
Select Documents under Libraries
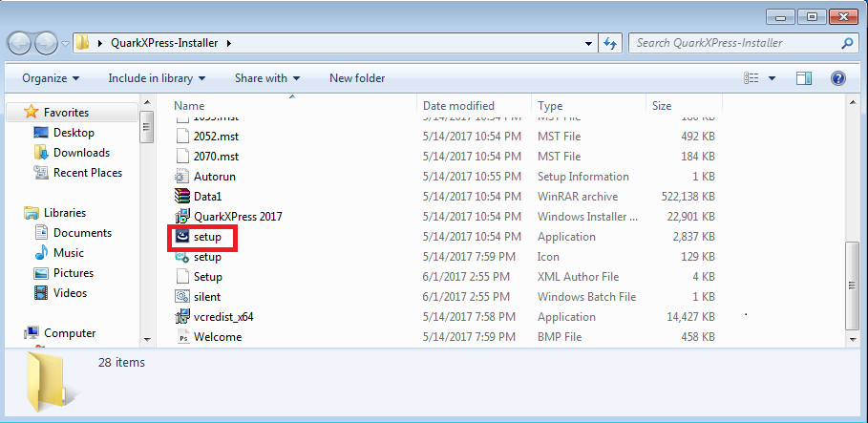[82, 233]
